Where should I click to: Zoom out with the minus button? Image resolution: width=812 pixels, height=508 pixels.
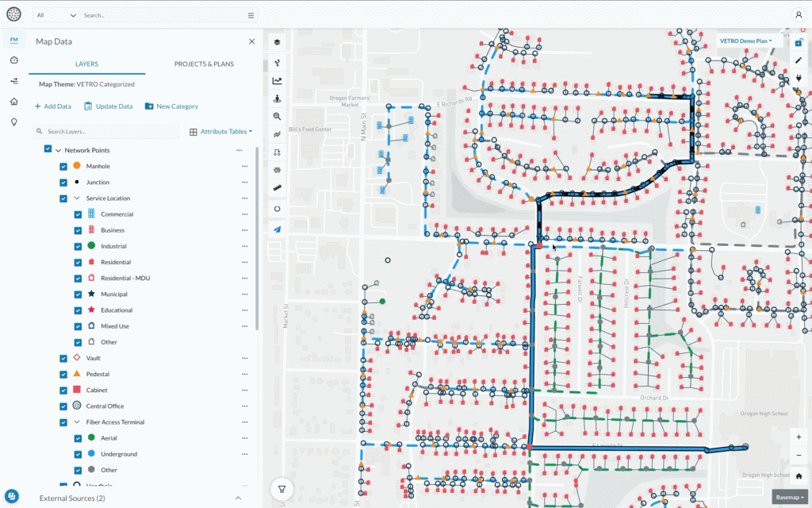pyautogui.click(x=799, y=455)
